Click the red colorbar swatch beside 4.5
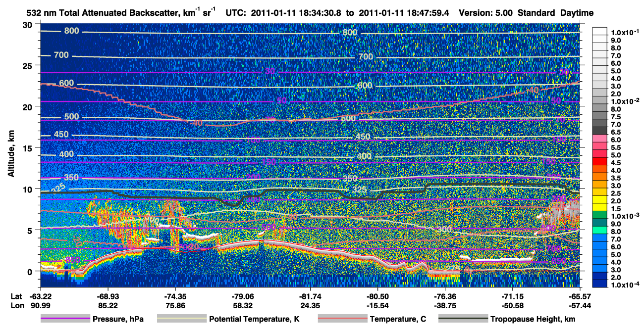This screenshot has height=330, width=644. [x=600, y=162]
